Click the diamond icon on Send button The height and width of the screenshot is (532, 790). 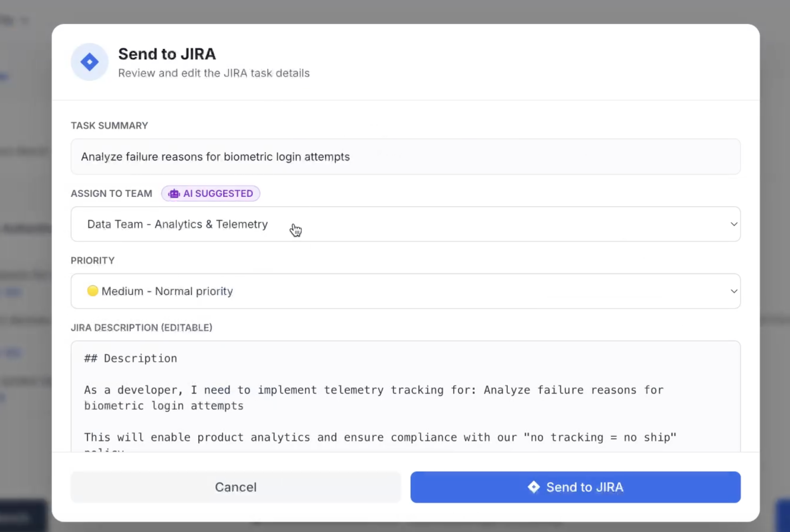coord(533,487)
